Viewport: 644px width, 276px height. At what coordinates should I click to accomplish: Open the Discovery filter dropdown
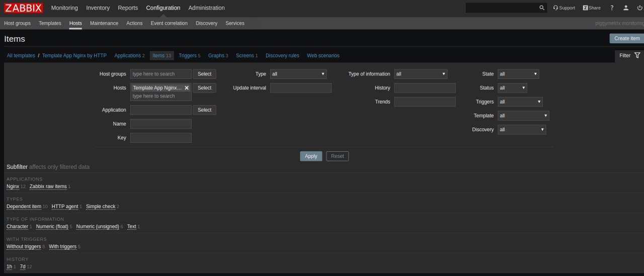[x=522, y=130]
